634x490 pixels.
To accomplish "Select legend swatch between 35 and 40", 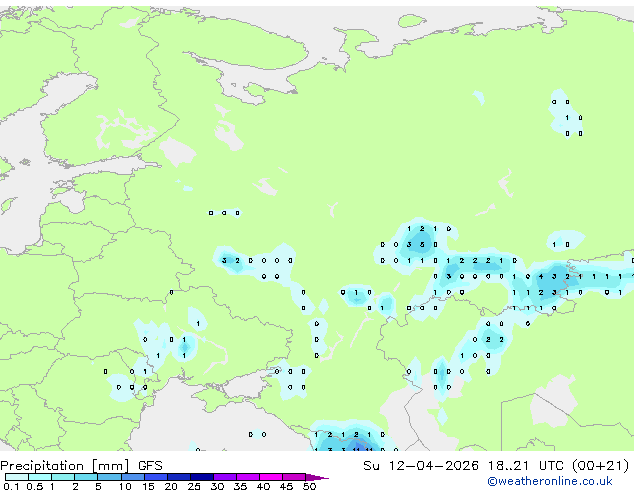I will 247,477.
